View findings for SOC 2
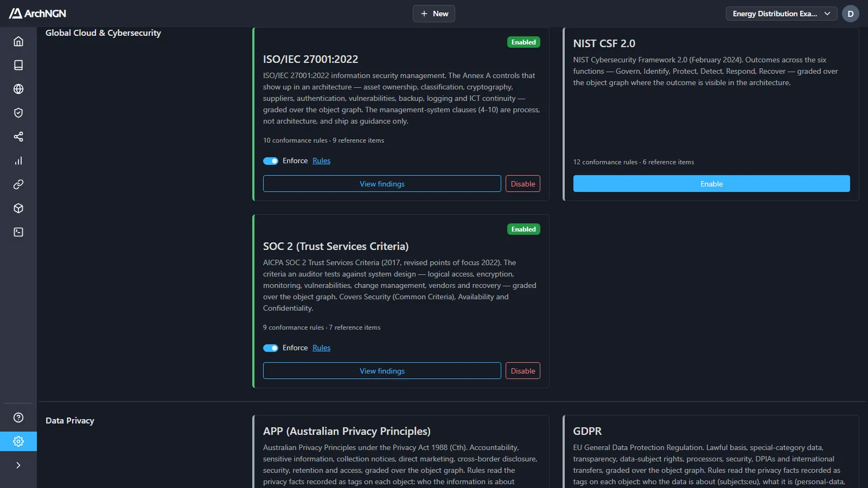This screenshot has width=868, height=488. tap(382, 371)
